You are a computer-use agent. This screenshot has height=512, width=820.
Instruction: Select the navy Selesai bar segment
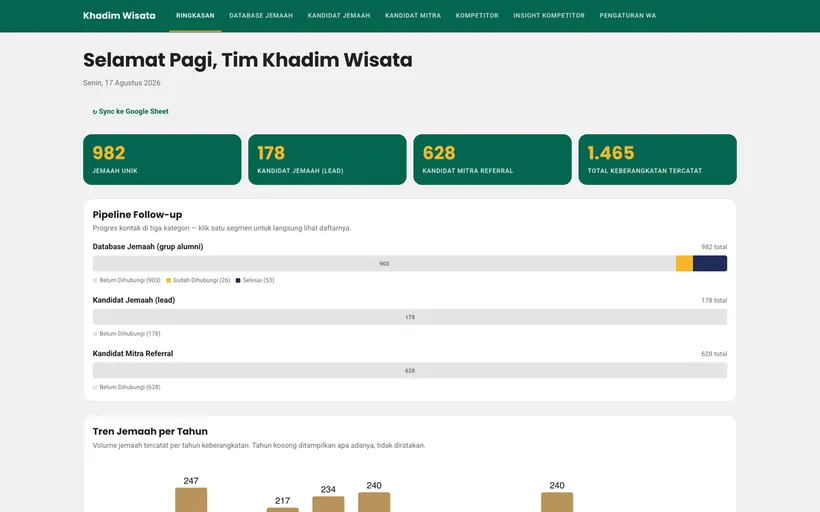tap(710, 264)
